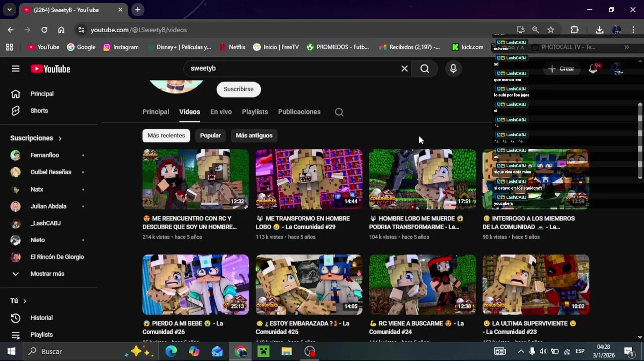Filter by Más antiguos
The image size is (644, 361).
tap(254, 135)
